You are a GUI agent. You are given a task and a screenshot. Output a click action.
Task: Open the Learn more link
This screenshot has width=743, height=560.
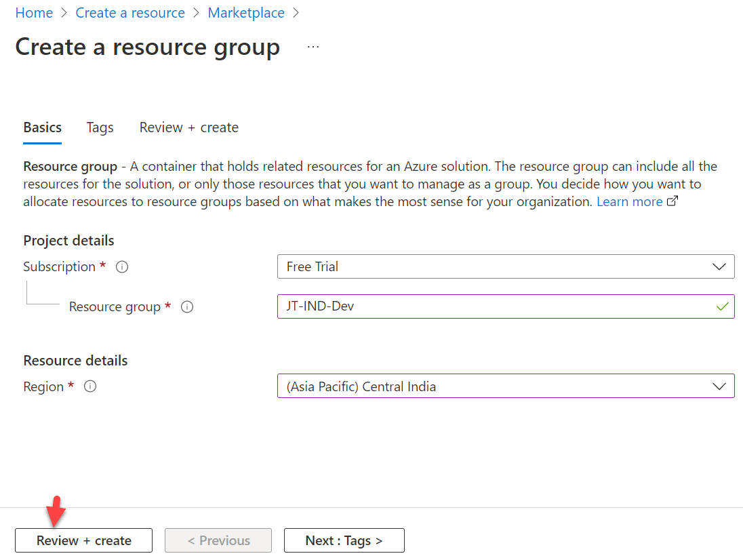click(x=629, y=201)
